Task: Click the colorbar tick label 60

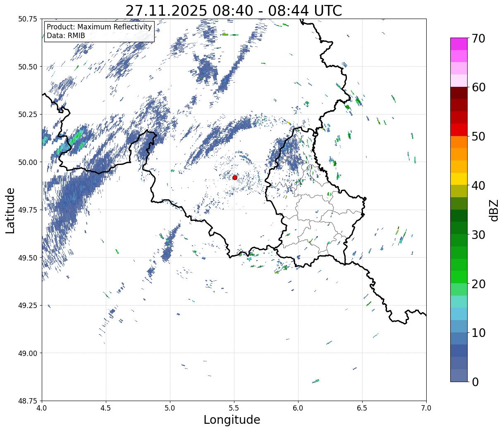Action: (x=479, y=87)
